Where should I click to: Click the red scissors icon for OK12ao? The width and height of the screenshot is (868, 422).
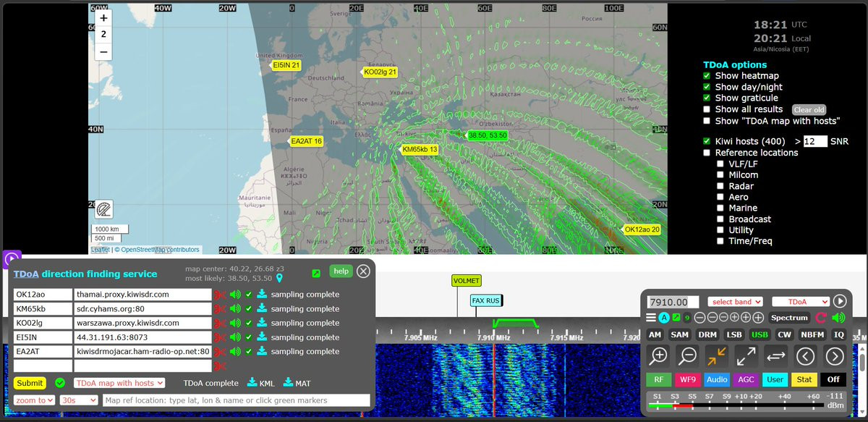click(220, 295)
